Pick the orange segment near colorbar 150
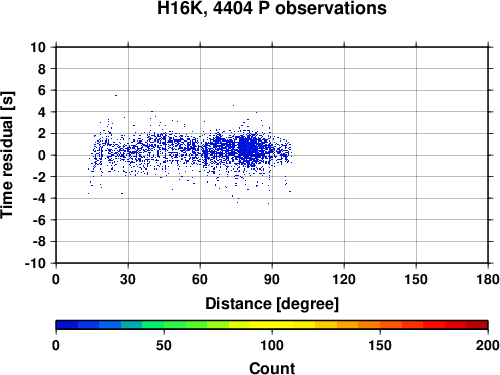500x375 pixels. coord(380,325)
